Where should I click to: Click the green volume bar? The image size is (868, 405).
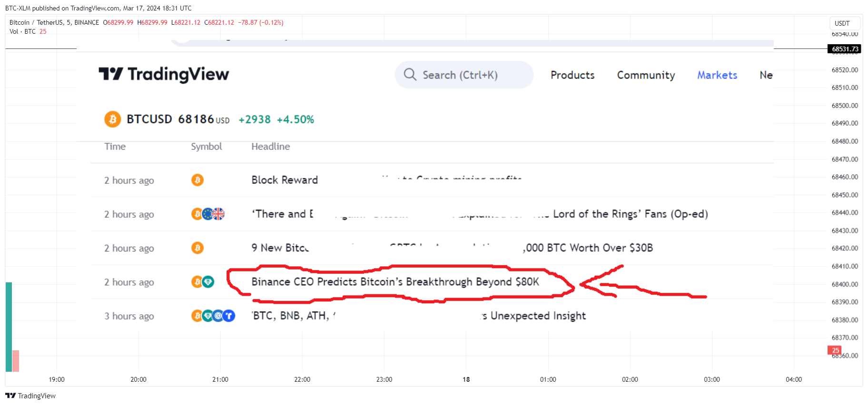pyautogui.click(x=9, y=327)
